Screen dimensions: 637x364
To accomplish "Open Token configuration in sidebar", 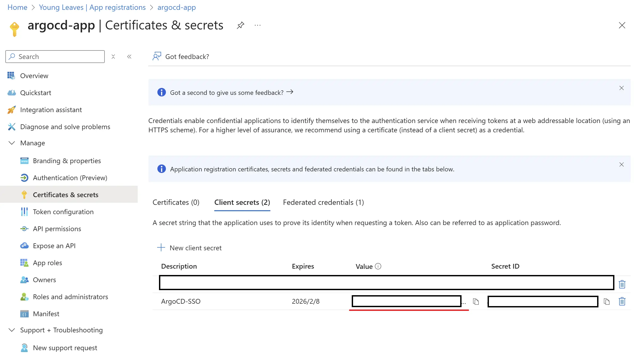I will (x=63, y=212).
